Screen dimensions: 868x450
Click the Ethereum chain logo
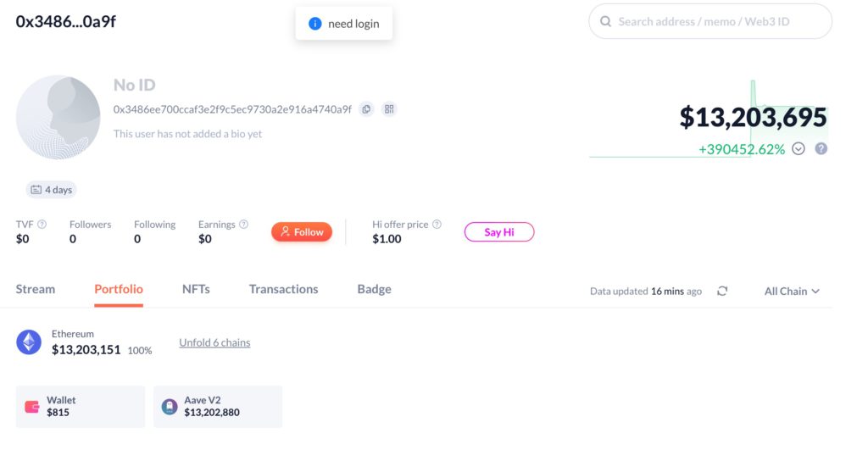click(29, 342)
